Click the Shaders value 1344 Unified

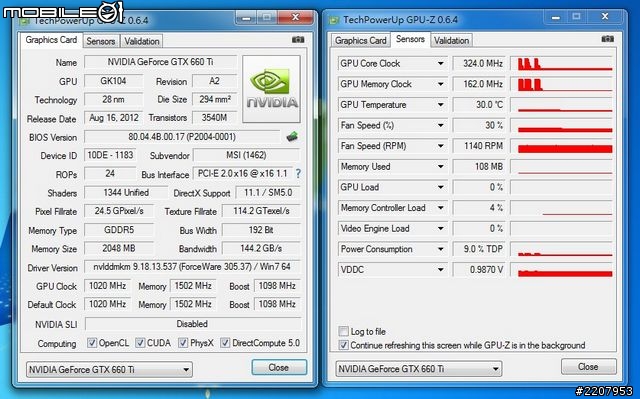click(x=126, y=193)
